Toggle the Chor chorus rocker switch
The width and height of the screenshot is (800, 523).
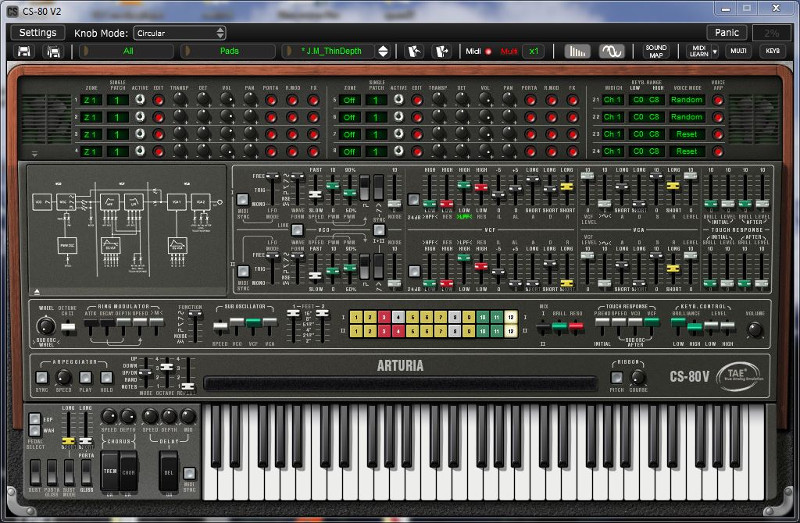[129, 471]
